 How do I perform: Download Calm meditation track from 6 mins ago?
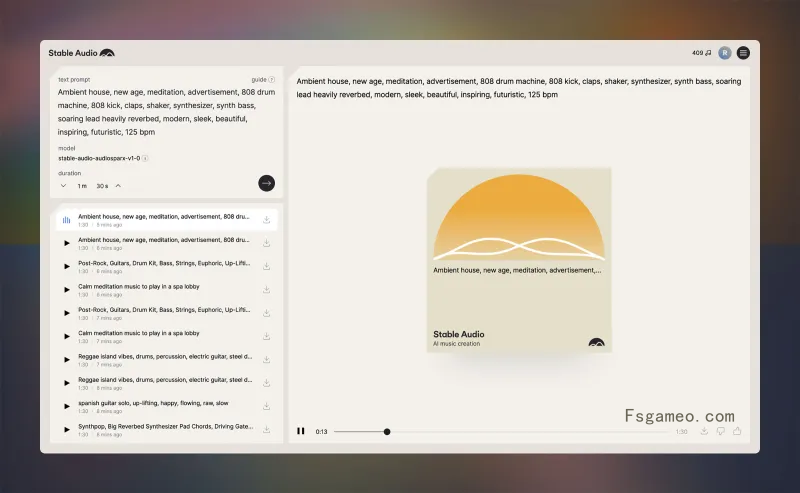click(266, 290)
